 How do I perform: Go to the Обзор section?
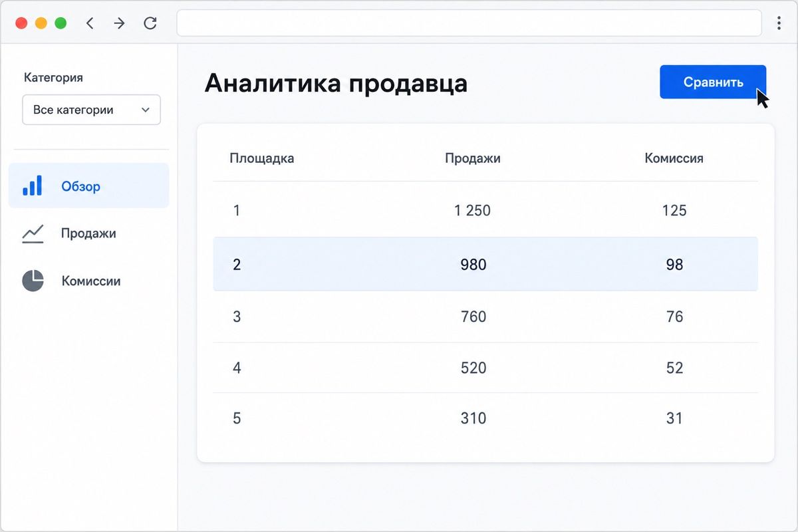click(88, 186)
